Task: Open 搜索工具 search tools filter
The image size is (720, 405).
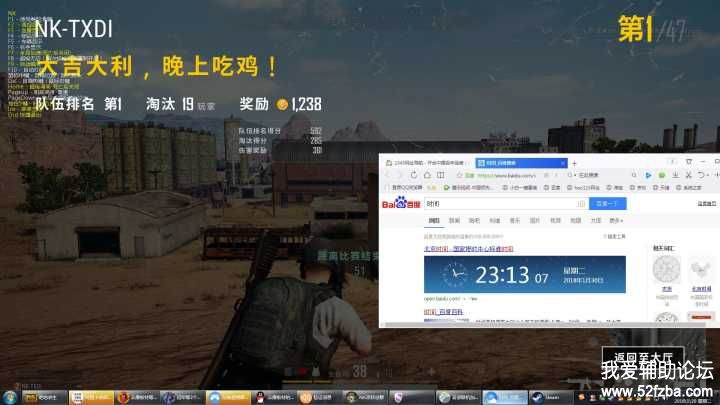Action: coord(614,236)
